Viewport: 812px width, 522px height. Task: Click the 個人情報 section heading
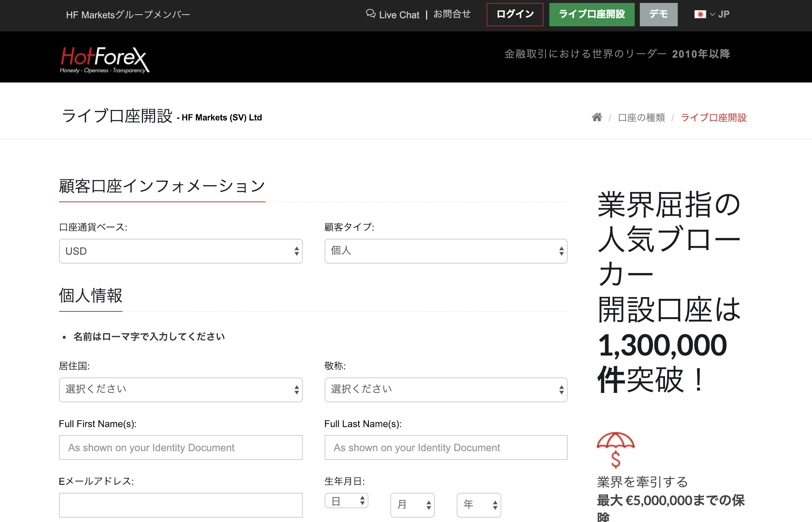(x=91, y=296)
